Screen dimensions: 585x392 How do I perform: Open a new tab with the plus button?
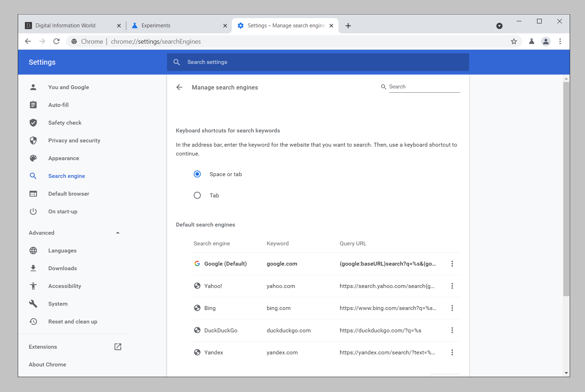(348, 26)
